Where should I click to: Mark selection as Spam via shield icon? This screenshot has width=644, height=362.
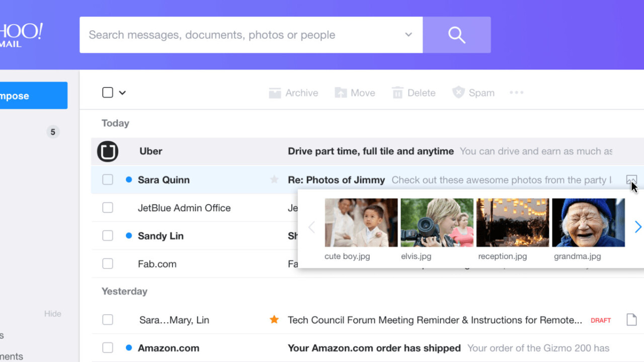458,93
